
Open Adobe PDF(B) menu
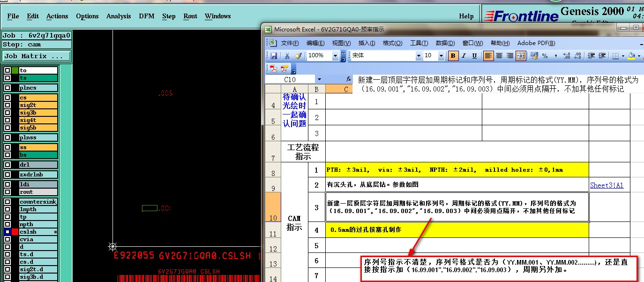click(x=536, y=43)
